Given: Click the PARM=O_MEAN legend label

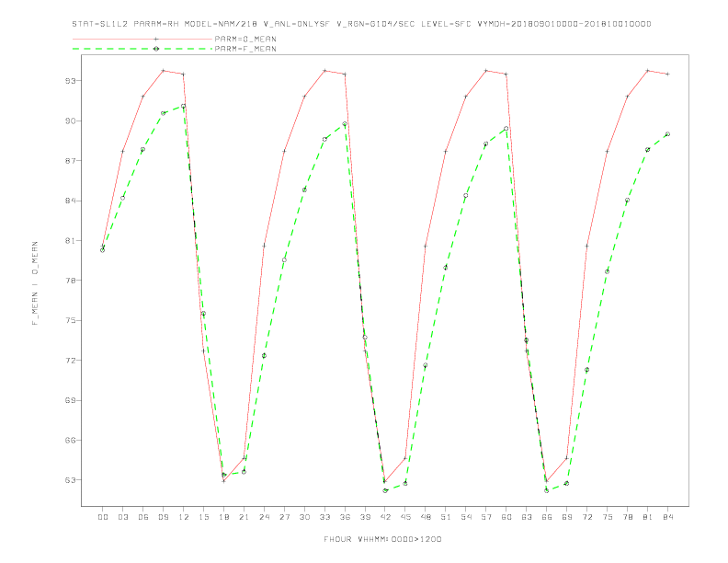Looking at the screenshot, I should tap(245, 39).
